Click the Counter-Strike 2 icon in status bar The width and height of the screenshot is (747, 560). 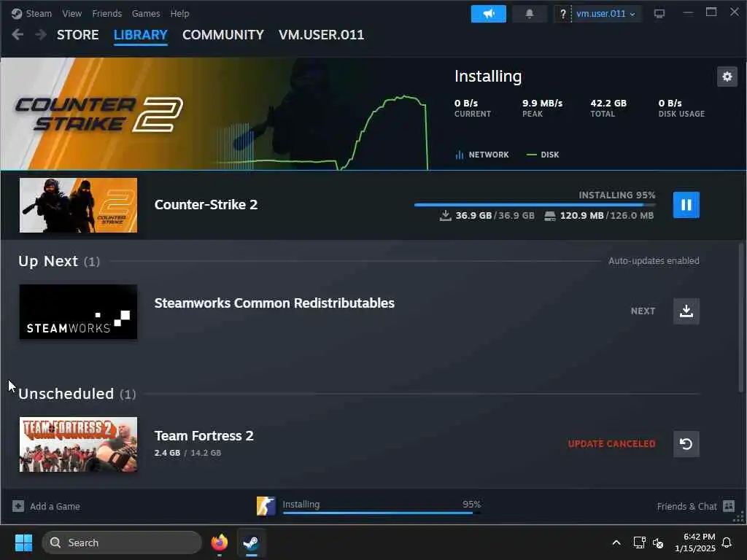(x=266, y=506)
